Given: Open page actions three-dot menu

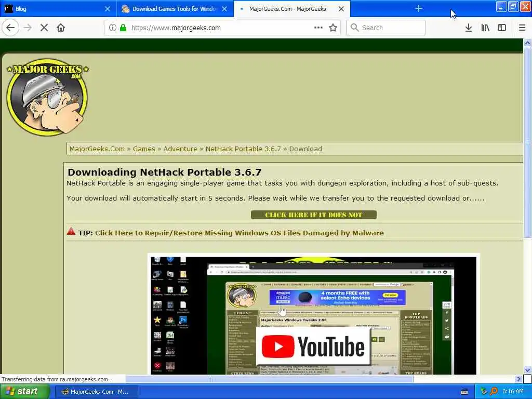Looking at the screenshot, I should pyautogui.click(x=318, y=28).
